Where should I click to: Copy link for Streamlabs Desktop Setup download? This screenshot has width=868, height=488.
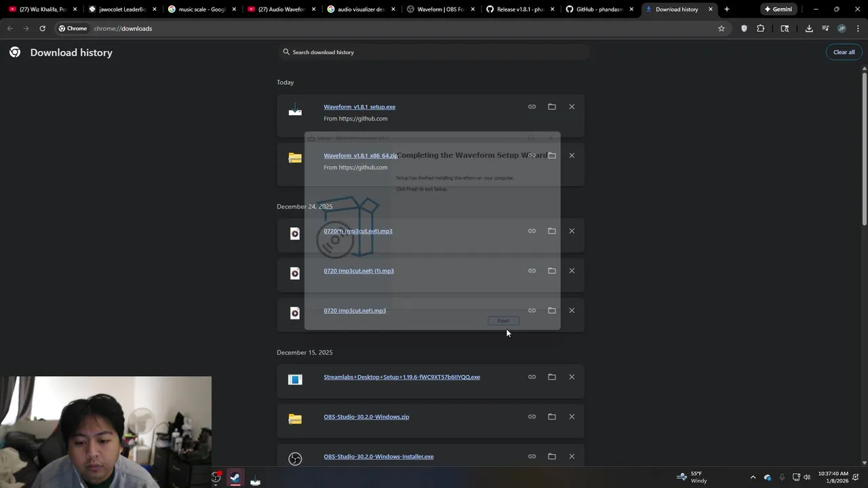[532, 377]
